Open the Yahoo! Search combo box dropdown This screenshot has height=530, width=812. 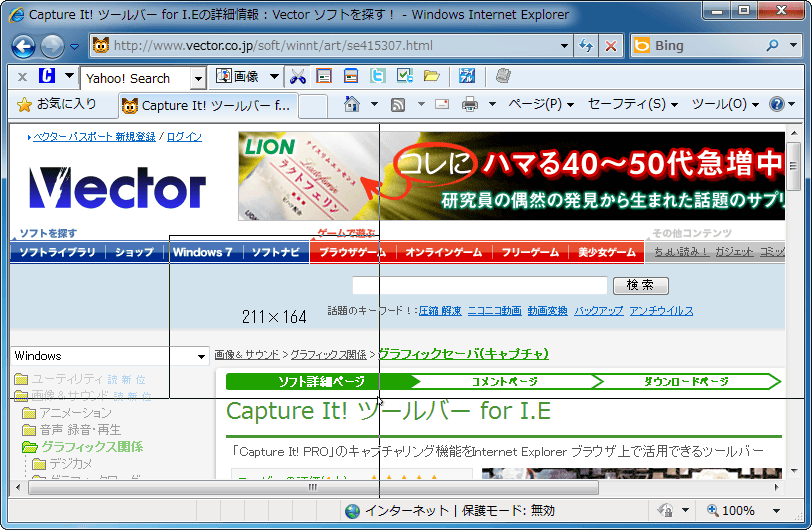[198, 79]
